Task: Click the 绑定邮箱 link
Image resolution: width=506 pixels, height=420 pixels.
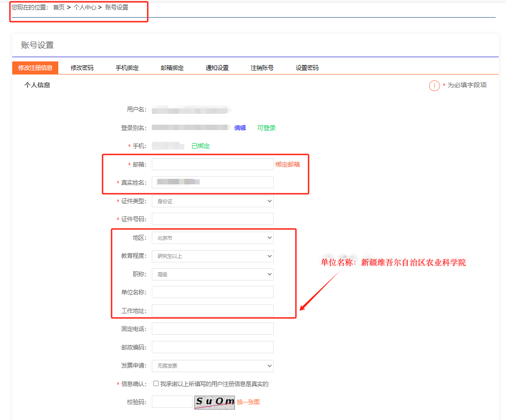Action: [288, 164]
